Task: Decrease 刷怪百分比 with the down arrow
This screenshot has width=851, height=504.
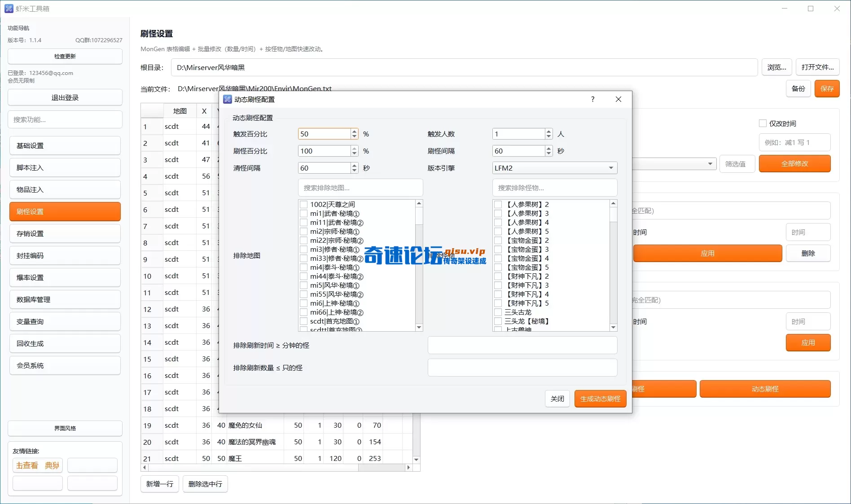Action: pyautogui.click(x=355, y=153)
